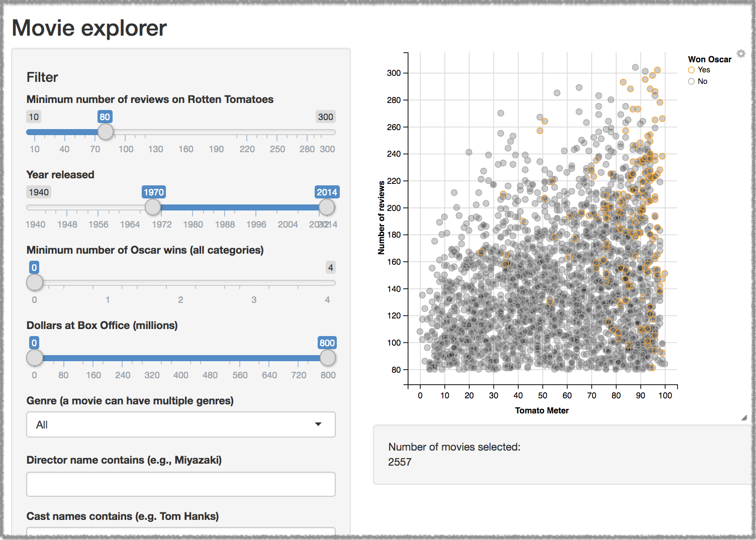The image size is (756, 540).
Task: Click the 160 tick on reviews slider
Action: click(x=186, y=149)
